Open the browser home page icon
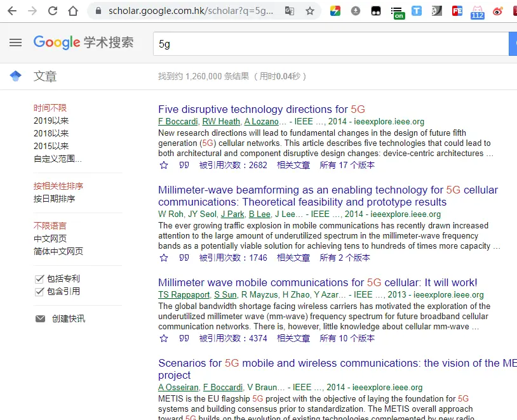The width and height of the screenshot is (517, 420). (x=73, y=11)
